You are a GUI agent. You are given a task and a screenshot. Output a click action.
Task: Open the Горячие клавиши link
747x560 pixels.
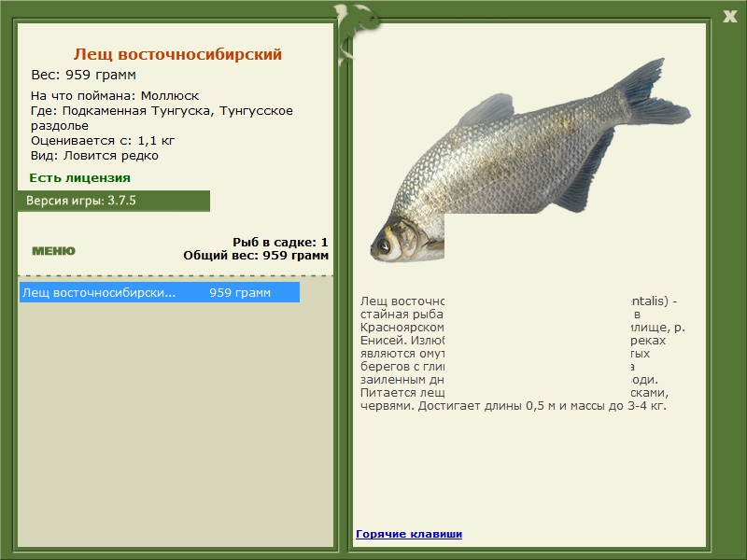pyautogui.click(x=409, y=534)
